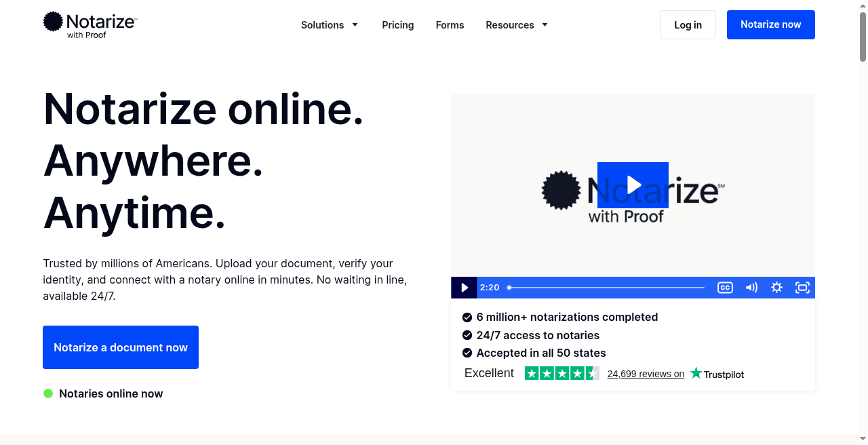Expand the Resources dropdown arrow
The width and height of the screenshot is (868, 445).
point(545,25)
